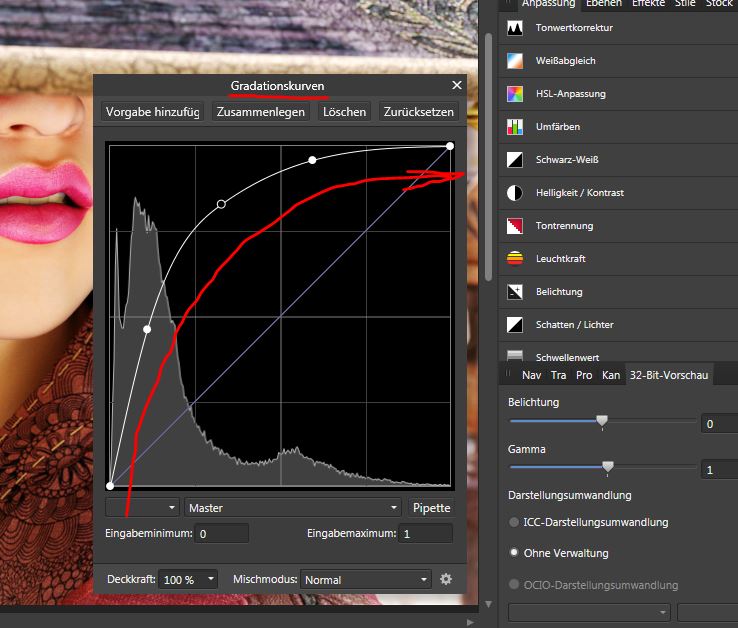This screenshot has height=628, width=738.
Task: Click the Gamma value field showing 1
Action: (719, 470)
